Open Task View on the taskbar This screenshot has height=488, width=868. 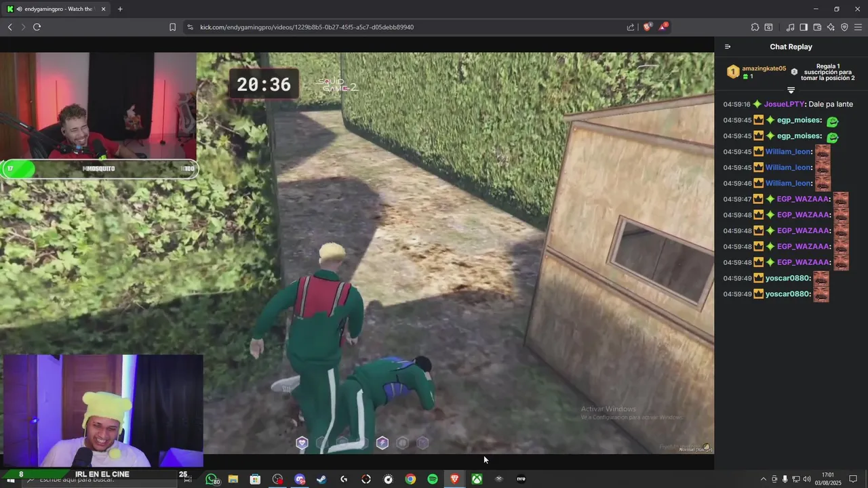(x=188, y=479)
